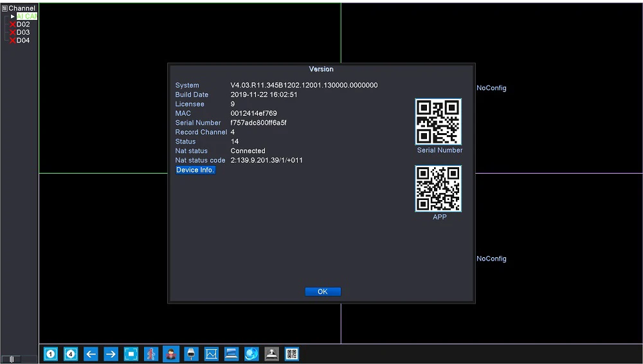Viewport: 643px width, 364px height.
Task: Click the Channel panel header icon
Action: click(5, 8)
